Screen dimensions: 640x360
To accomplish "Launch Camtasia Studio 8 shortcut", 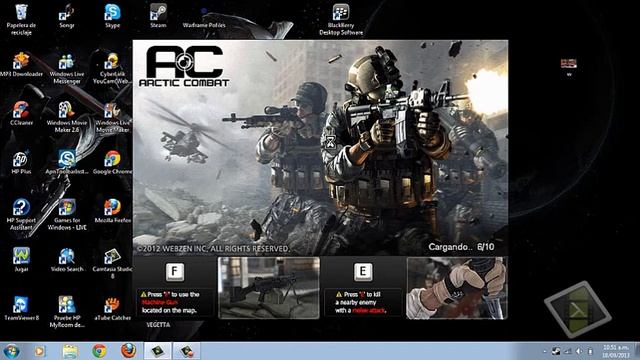I will click(112, 263).
